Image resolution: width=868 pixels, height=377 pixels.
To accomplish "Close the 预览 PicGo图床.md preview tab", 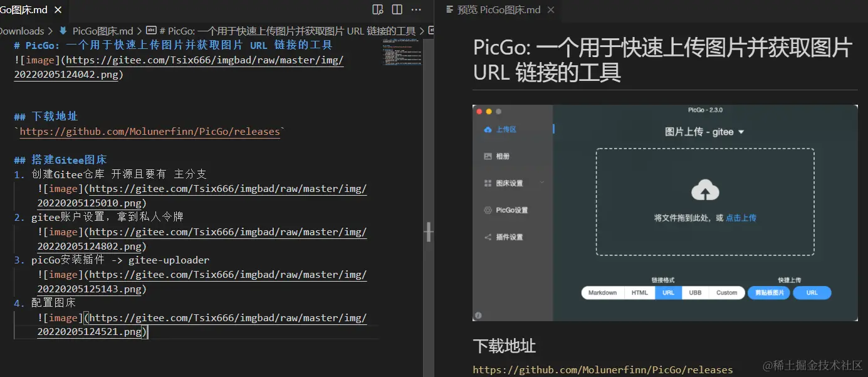I will [551, 10].
